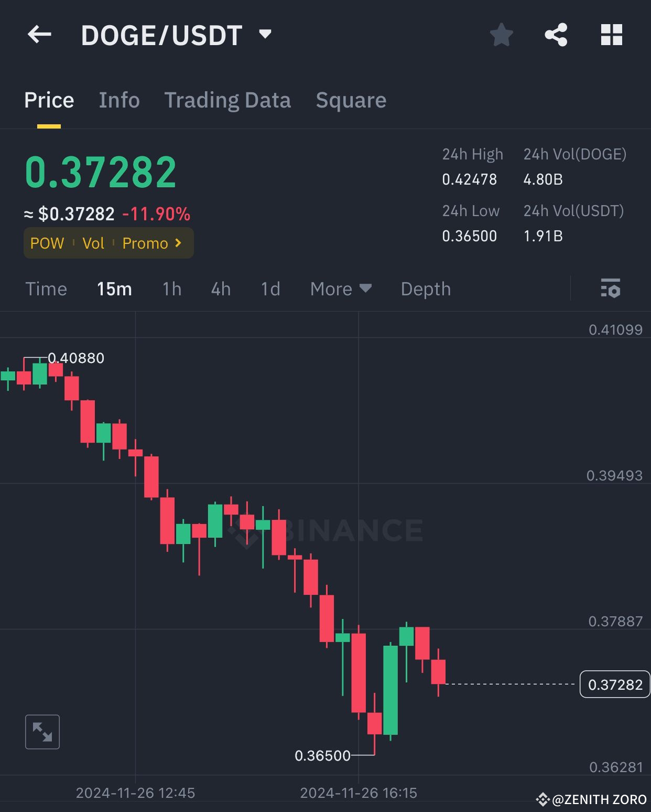Open the grid layout view icon
651x812 pixels.
(x=611, y=35)
